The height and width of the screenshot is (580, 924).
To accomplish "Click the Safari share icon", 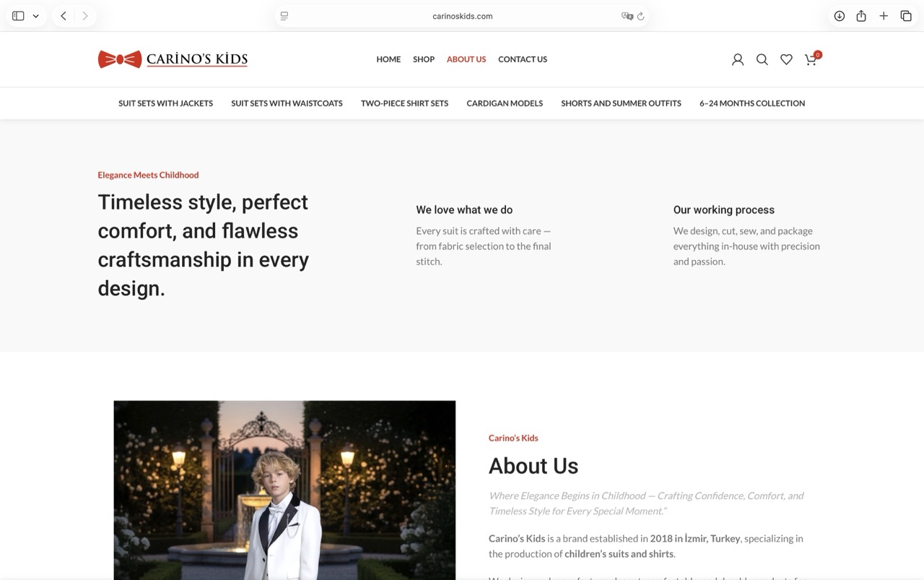I will coord(861,16).
